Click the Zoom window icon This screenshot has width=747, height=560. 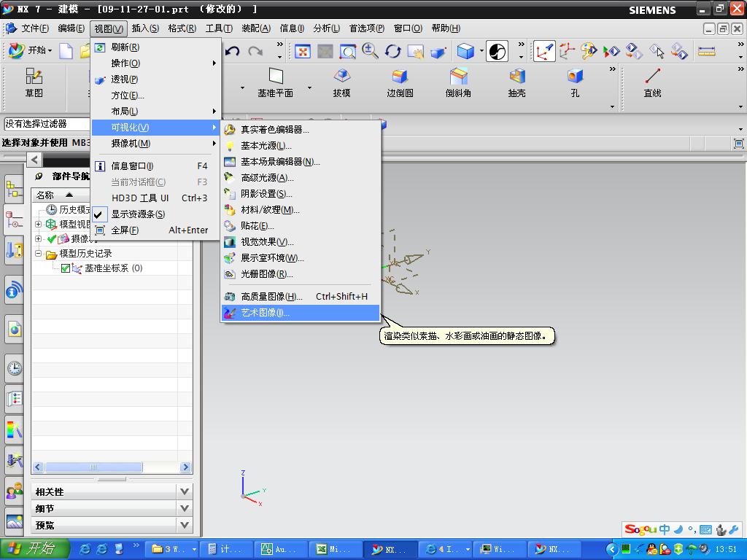[x=348, y=51]
